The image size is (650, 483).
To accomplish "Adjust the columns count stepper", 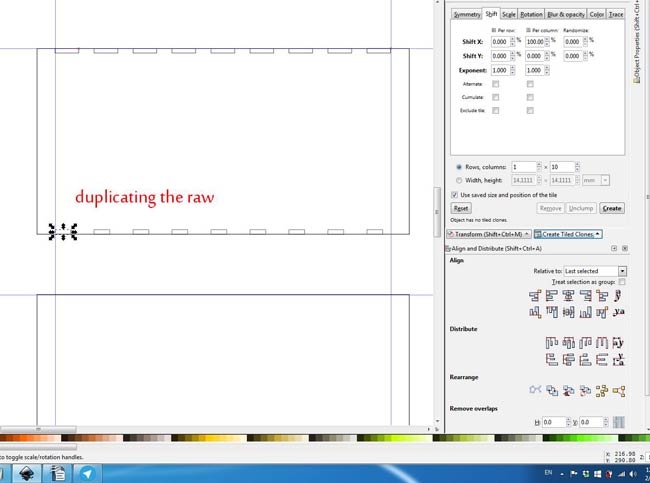I will 577,167.
